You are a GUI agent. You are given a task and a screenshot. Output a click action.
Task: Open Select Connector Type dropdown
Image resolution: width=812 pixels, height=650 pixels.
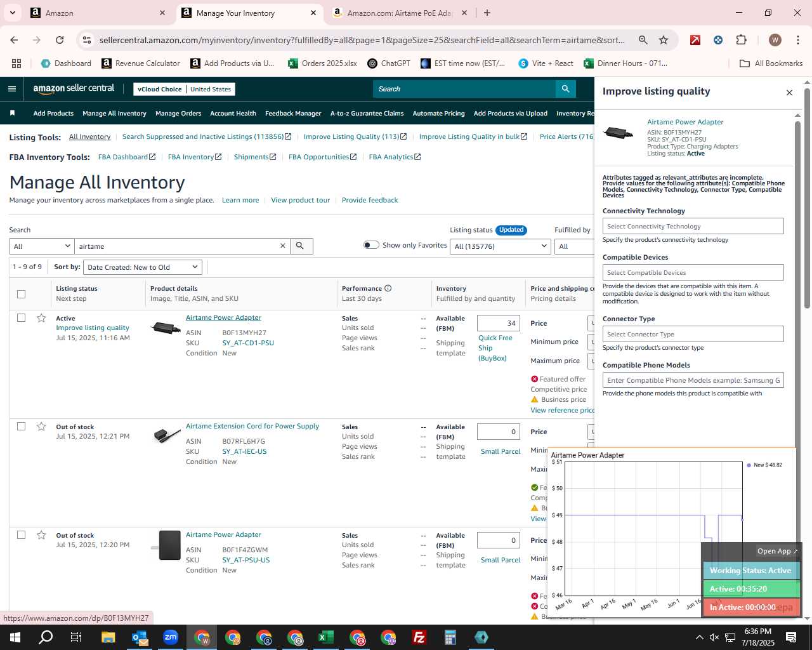(x=693, y=334)
